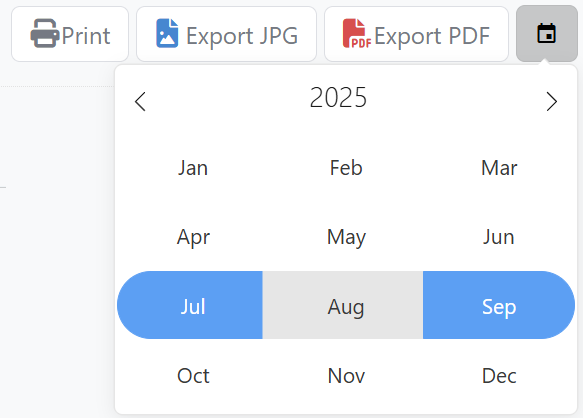Click the Print button label

point(86,36)
